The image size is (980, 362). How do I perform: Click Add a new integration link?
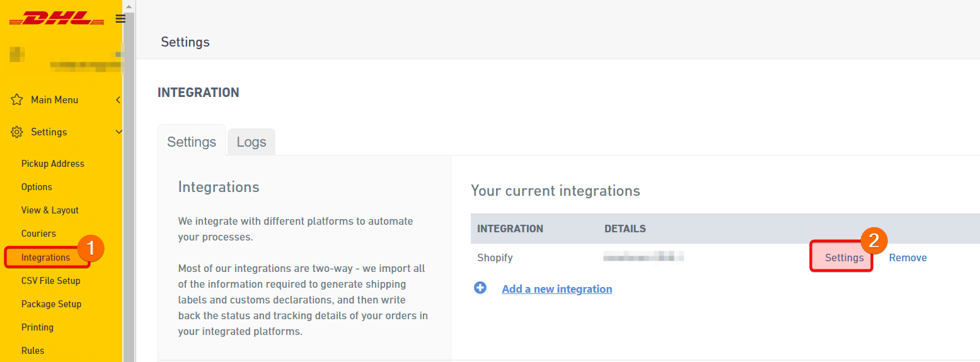click(x=556, y=289)
